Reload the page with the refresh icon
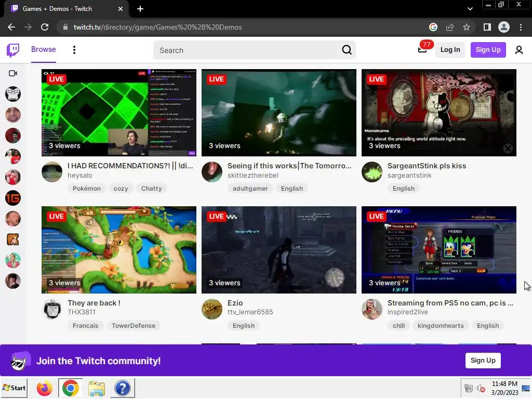532x399 pixels. click(x=45, y=27)
